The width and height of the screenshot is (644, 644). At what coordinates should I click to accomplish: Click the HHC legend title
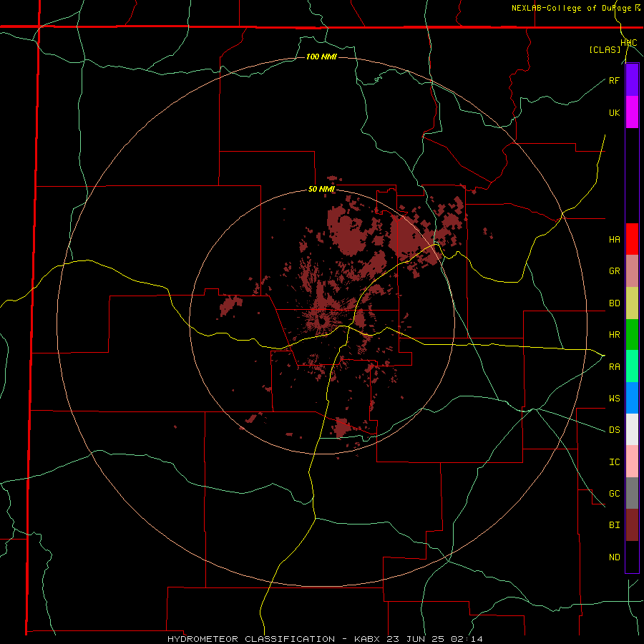pos(629,43)
